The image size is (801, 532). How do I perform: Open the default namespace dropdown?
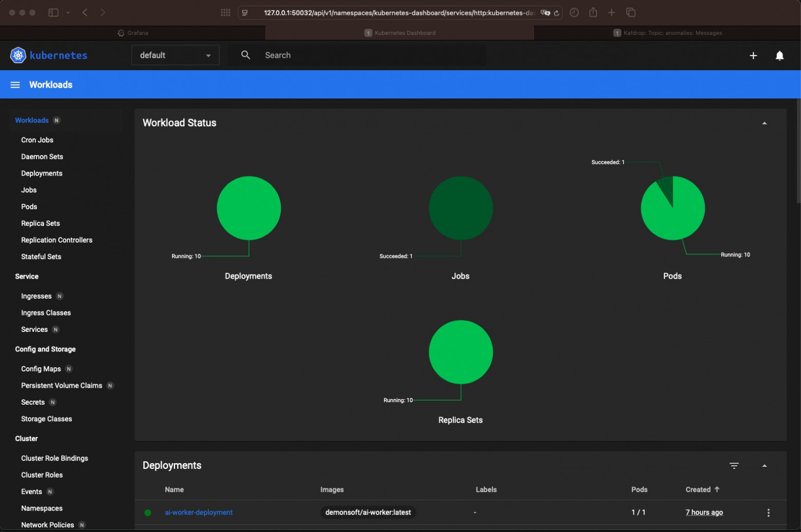coord(176,55)
